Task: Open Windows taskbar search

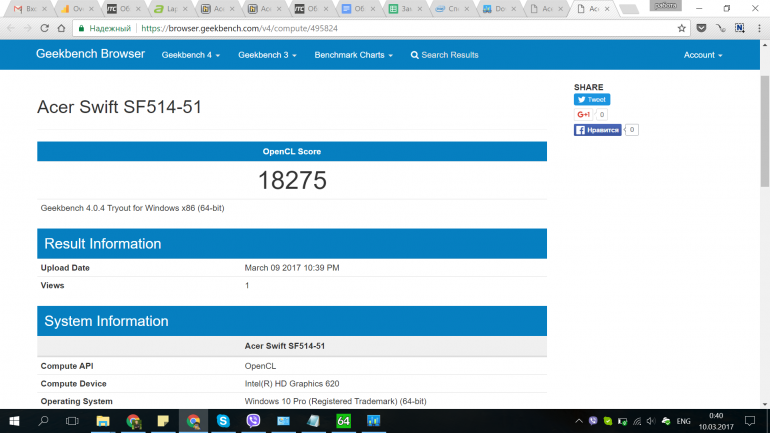Action: (43, 421)
